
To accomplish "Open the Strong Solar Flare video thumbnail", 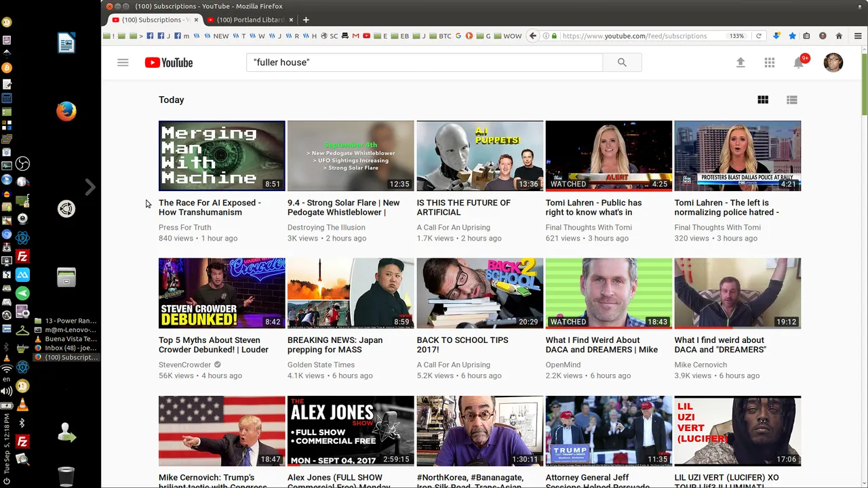I will tap(351, 156).
